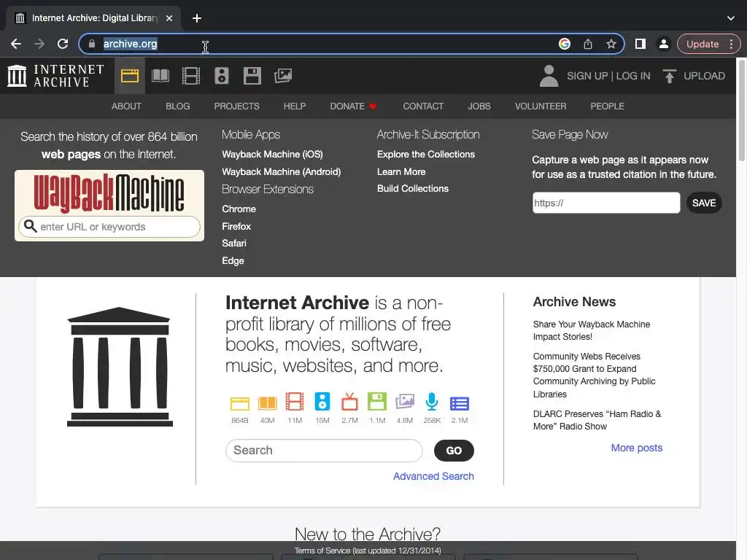This screenshot has height=560, width=747.
Task: Open the browser three-dot menu
Action: tap(731, 44)
